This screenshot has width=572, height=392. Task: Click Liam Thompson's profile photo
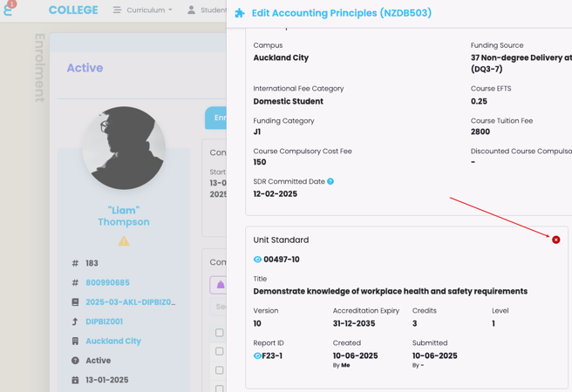(x=124, y=148)
